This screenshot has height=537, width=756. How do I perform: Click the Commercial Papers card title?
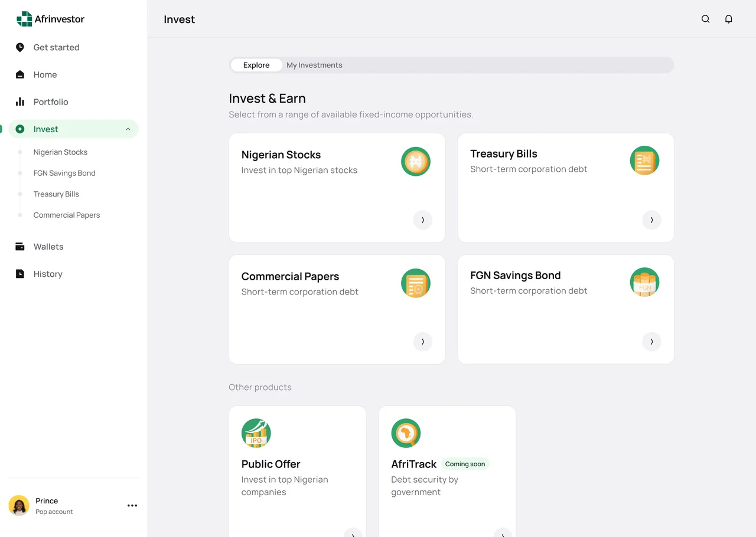point(290,276)
